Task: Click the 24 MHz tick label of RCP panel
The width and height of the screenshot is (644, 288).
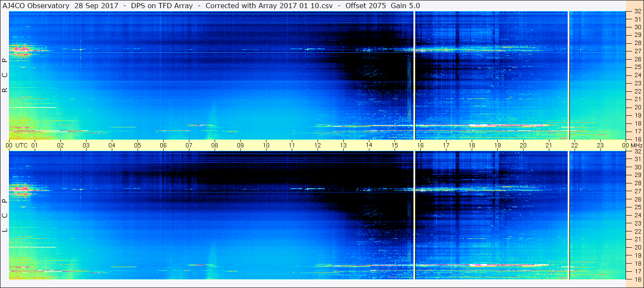Action: (637, 75)
